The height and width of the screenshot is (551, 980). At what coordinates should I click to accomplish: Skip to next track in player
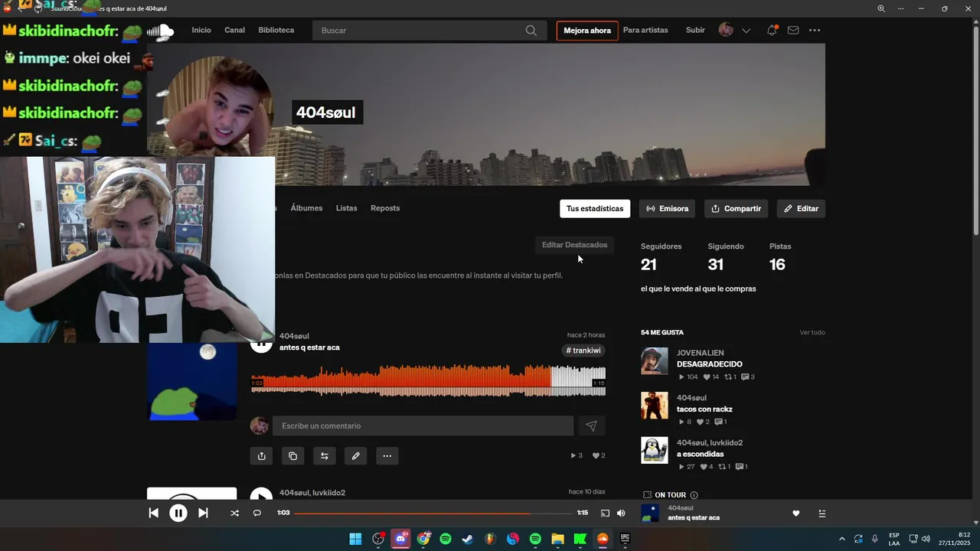point(203,514)
